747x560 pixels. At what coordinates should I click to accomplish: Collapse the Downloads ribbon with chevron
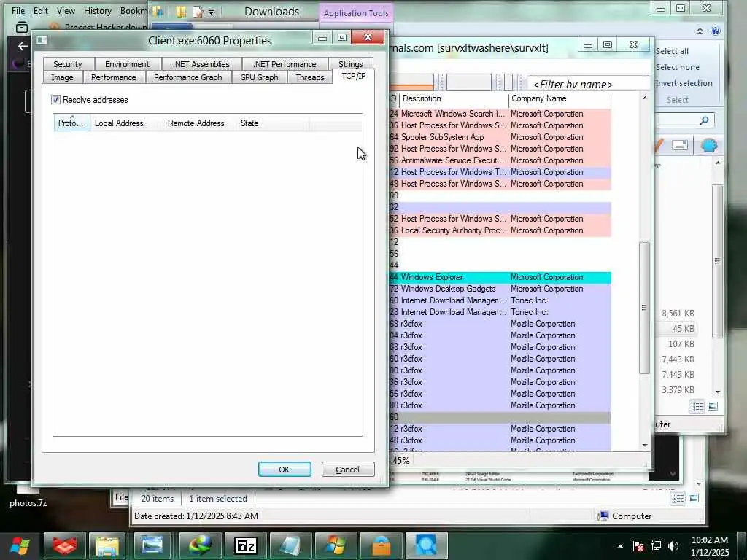pos(700,31)
